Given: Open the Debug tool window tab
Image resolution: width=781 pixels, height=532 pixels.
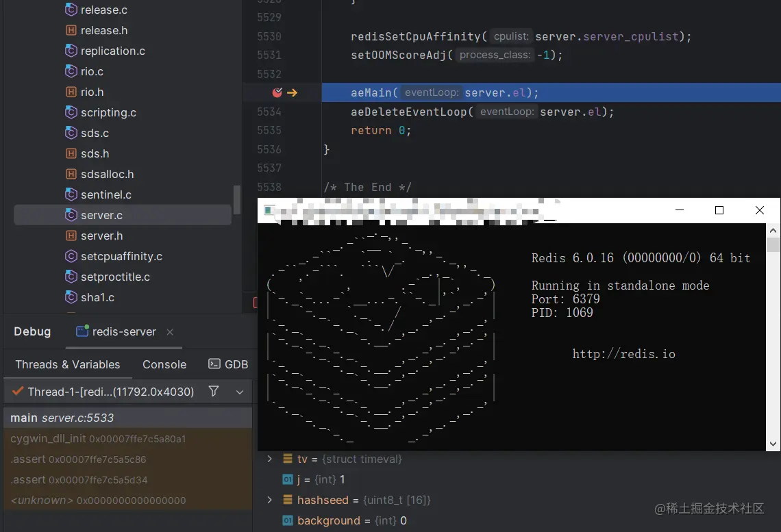Looking at the screenshot, I should click(32, 331).
